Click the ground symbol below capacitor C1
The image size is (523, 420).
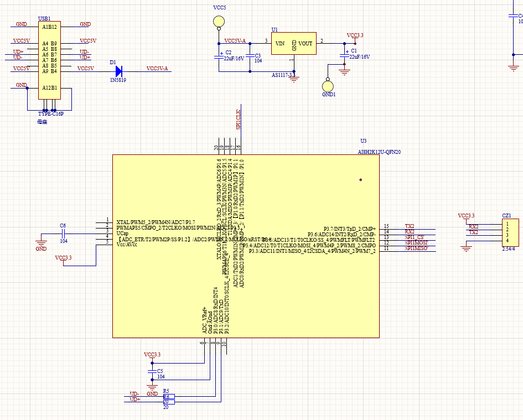point(344,72)
